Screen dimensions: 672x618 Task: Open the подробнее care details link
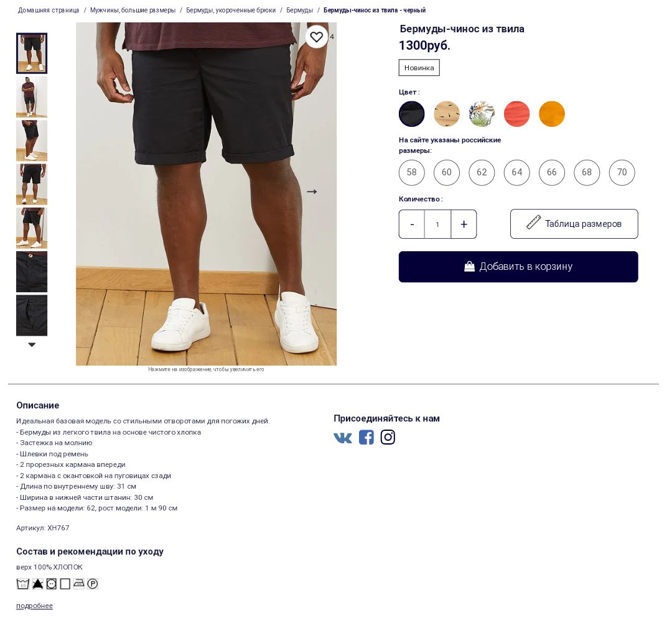34,606
